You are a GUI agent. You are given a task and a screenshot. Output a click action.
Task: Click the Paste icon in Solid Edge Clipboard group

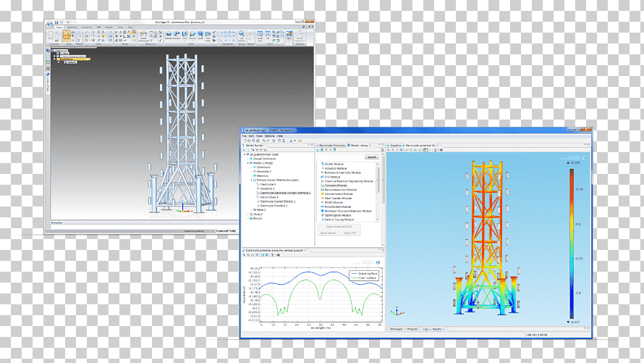click(x=51, y=36)
